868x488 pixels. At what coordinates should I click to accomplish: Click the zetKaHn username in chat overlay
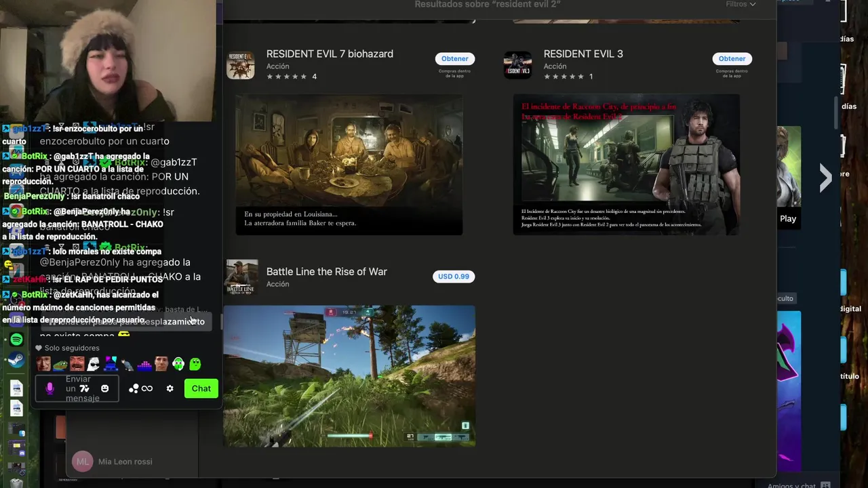tap(28, 279)
